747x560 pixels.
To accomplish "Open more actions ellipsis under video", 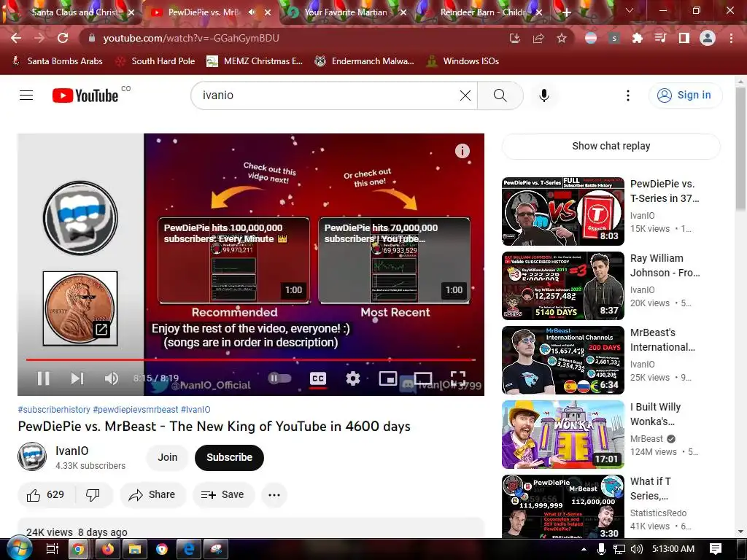I will point(274,495).
